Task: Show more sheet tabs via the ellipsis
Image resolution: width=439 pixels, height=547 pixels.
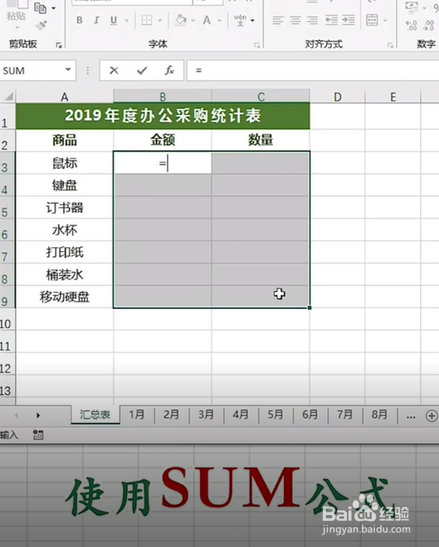Action: click(x=411, y=416)
